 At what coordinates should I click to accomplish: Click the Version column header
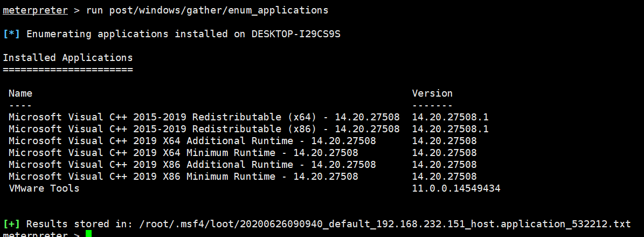(x=432, y=93)
